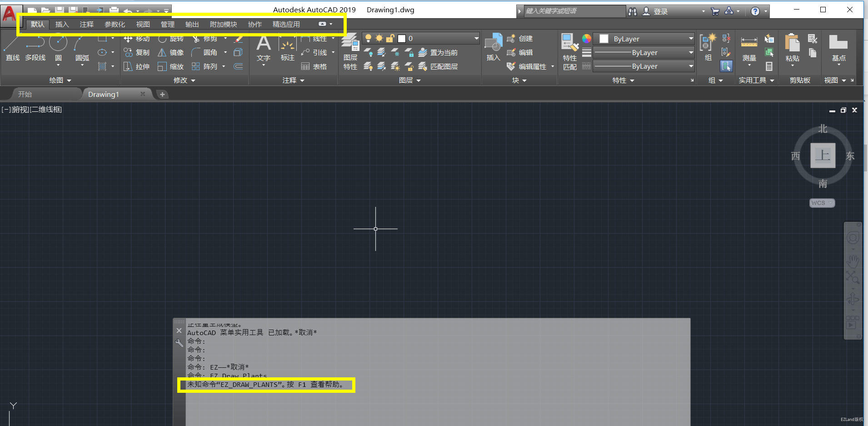Open 图层特性 layer properties manager
The image size is (868, 426).
point(350,52)
